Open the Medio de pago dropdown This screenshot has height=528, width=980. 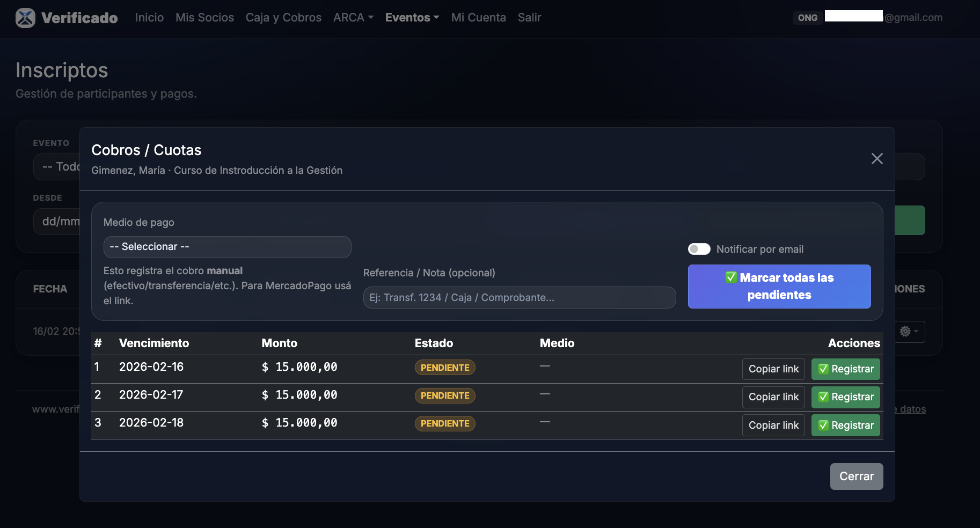point(227,247)
